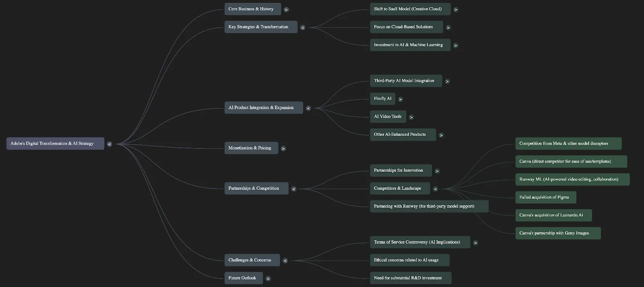Click Competition from Meta & other model disruptors
Image resolution: width=644 pixels, height=287 pixels.
coord(568,143)
